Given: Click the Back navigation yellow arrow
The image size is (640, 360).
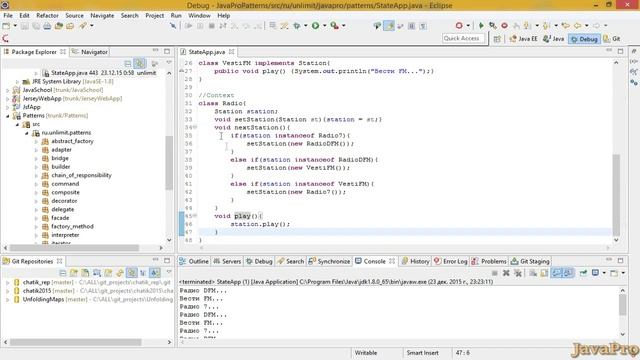Looking at the screenshot, I should coord(577,26).
